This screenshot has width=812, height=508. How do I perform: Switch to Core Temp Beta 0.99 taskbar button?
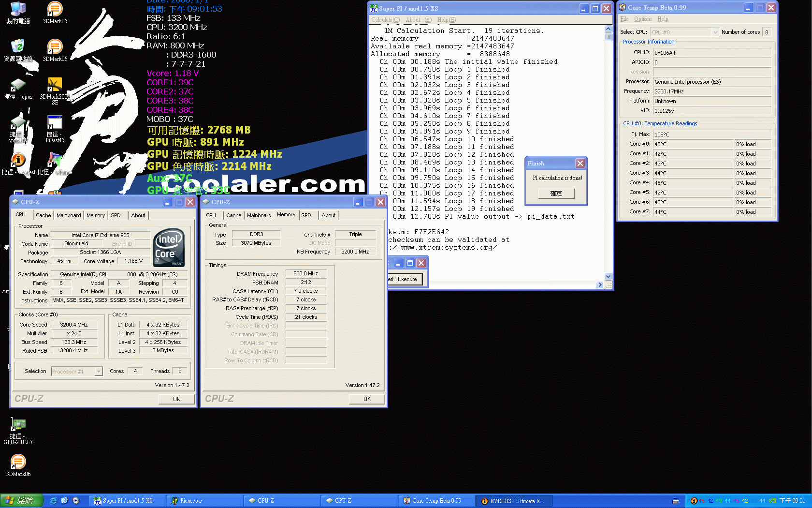click(x=436, y=501)
